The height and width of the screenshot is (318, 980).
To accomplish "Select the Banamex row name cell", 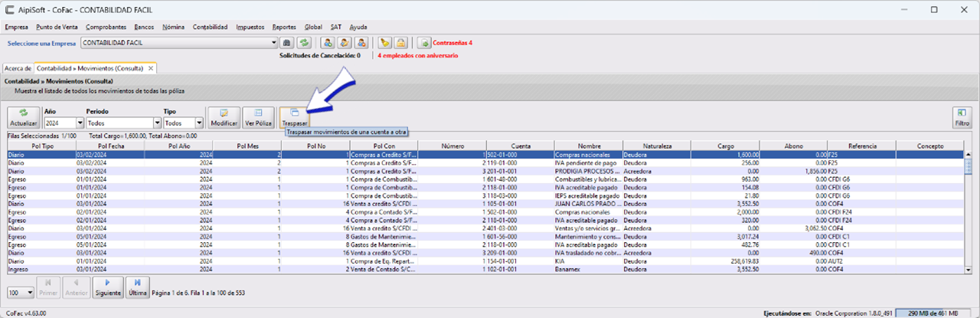I will click(589, 270).
